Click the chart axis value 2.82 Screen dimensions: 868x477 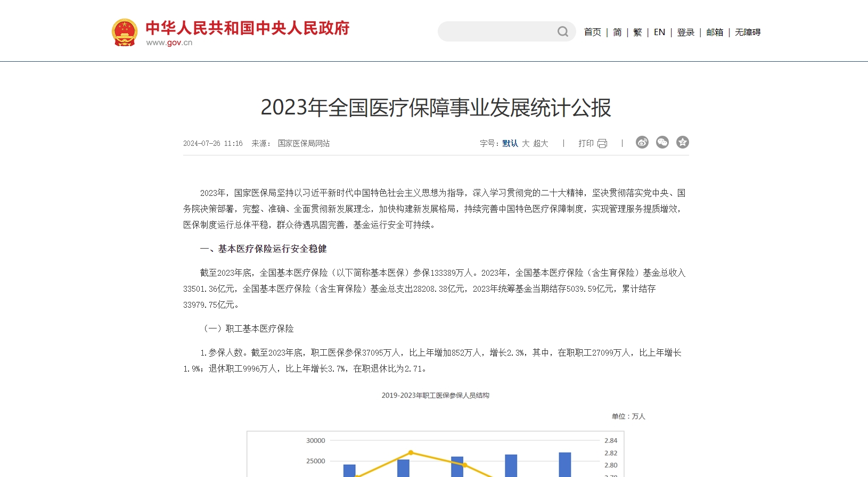[611, 453]
